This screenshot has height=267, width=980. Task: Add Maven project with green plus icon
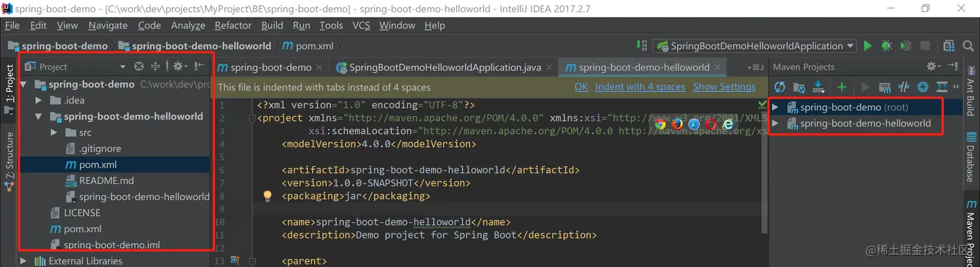pos(842,87)
